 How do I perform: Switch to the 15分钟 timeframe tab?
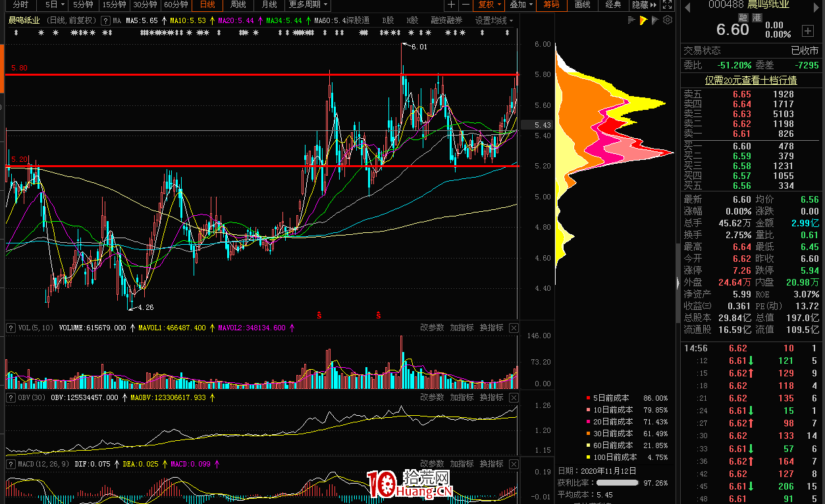click(115, 5)
